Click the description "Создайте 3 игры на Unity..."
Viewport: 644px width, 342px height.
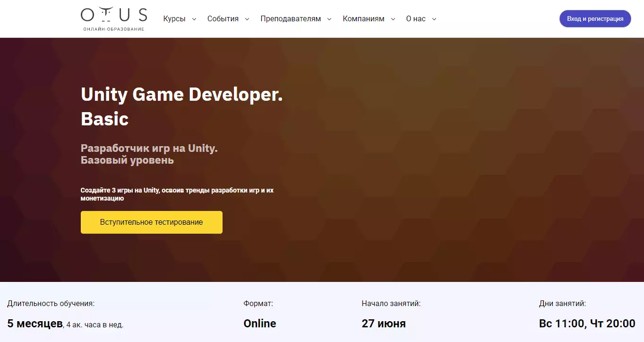(177, 194)
